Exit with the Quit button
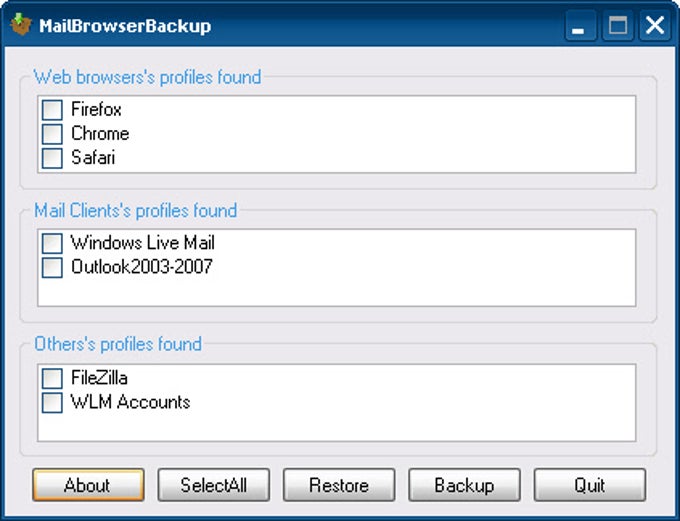680x521 pixels. coord(589,485)
